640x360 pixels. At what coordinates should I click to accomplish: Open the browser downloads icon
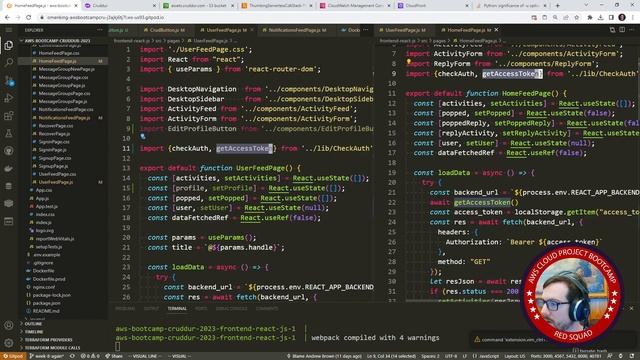600,18
